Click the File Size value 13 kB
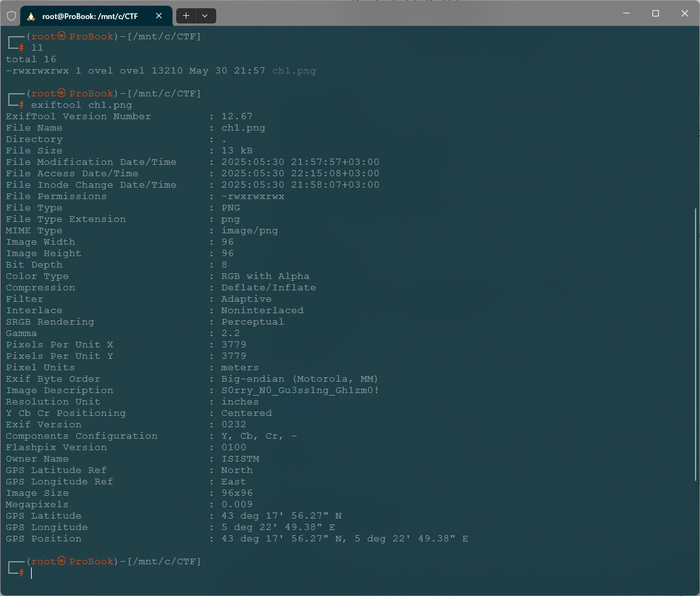This screenshot has width=700, height=596. (x=237, y=150)
